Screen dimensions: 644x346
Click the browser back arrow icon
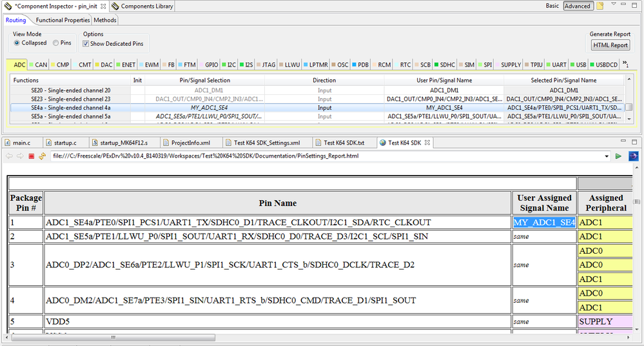click(x=9, y=156)
